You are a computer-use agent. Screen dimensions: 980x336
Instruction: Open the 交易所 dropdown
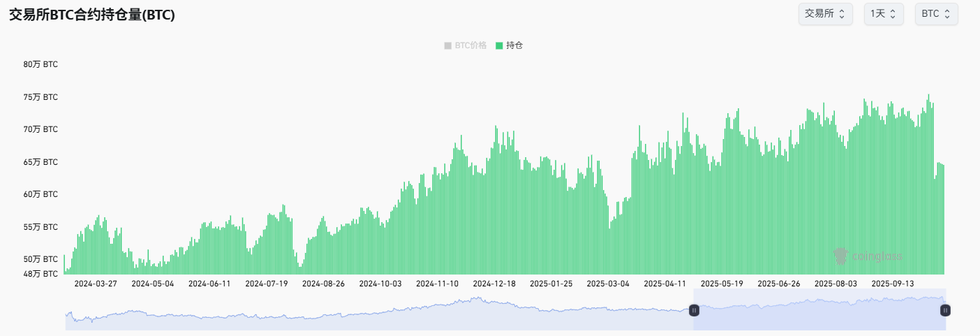pos(825,14)
